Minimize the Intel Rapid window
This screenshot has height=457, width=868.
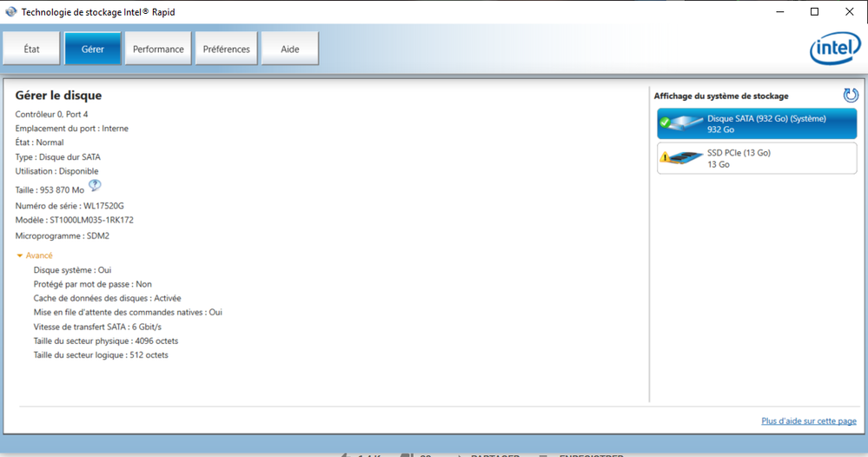[x=780, y=11]
